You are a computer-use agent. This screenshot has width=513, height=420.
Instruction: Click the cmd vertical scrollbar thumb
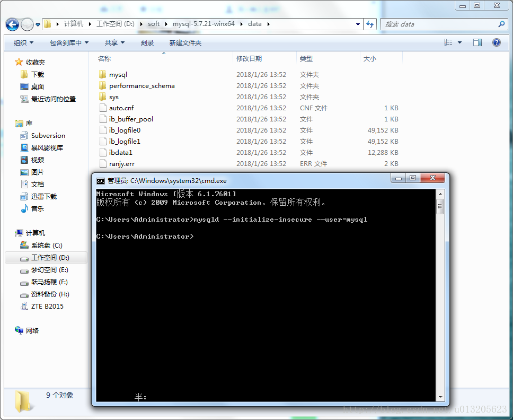440,206
